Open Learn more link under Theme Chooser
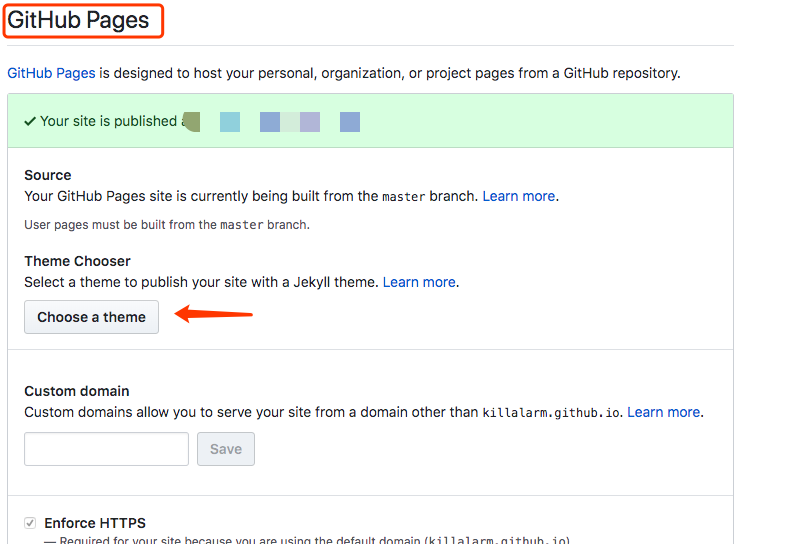Screen dimensions: 800x544 point(419,282)
